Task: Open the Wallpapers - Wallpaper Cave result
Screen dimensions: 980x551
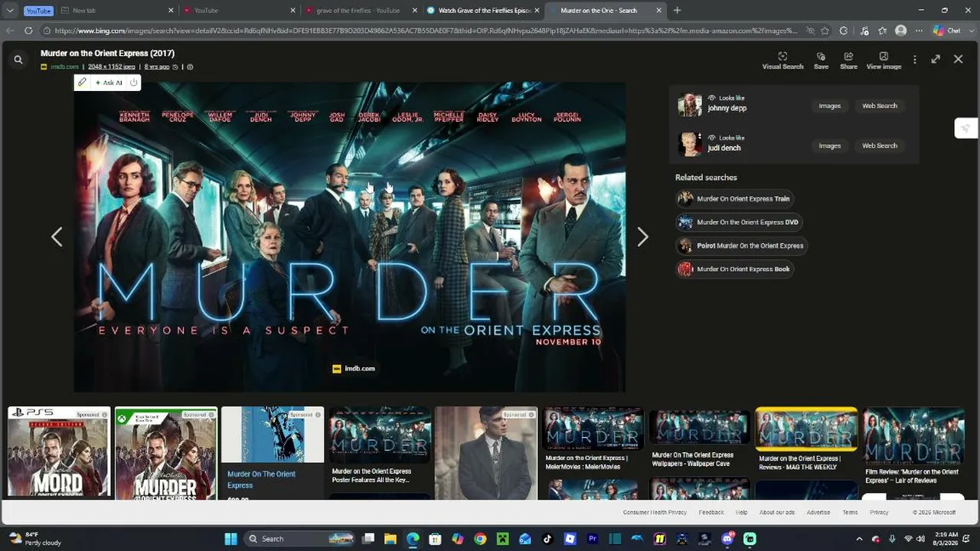Action: (699, 438)
